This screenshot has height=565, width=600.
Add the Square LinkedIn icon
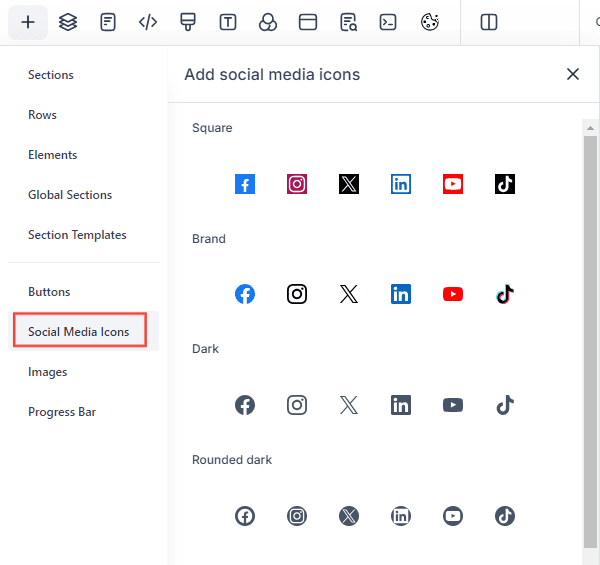[401, 184]
